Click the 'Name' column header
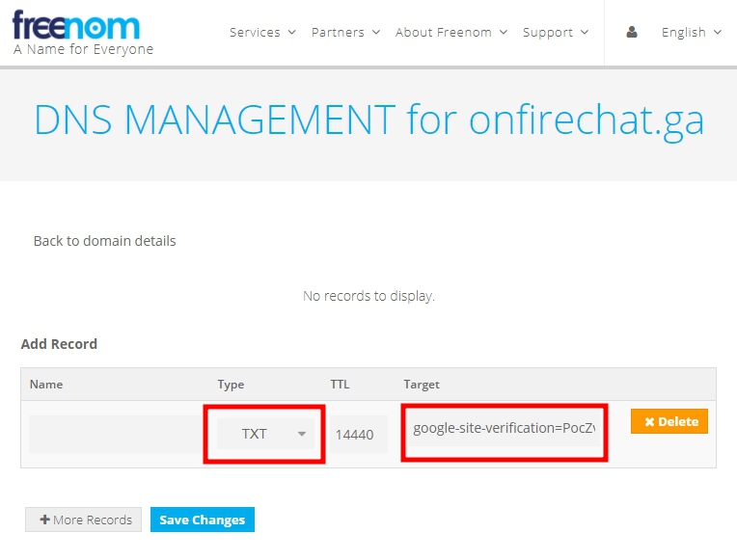Image resolution: width=737 pixels, height=560 pixels. 46,385
